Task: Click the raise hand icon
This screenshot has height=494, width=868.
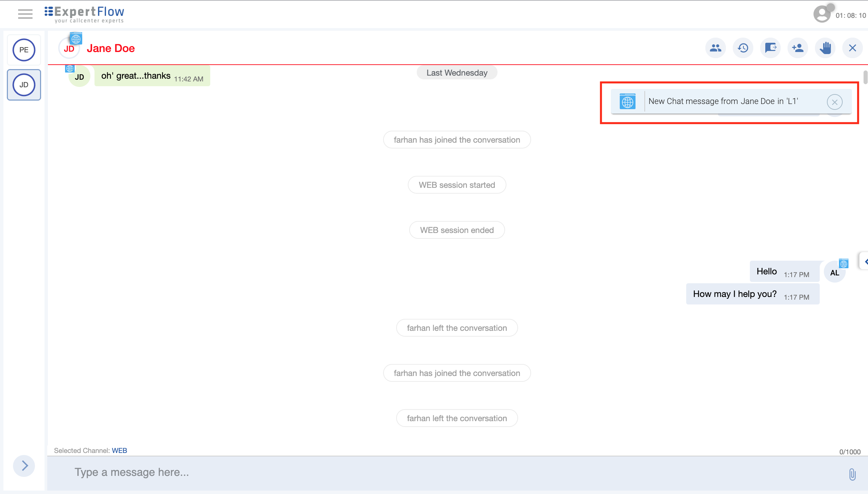Action: click(x=825, y=48)
